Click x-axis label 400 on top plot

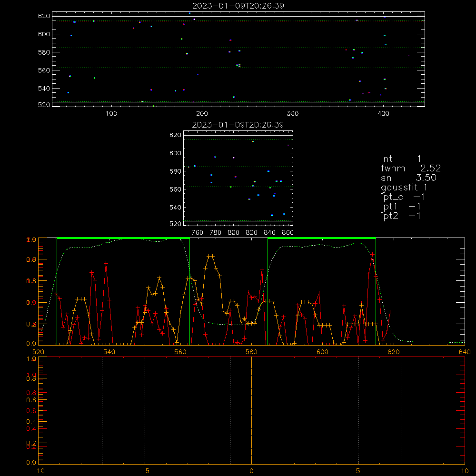coord(383,114)
